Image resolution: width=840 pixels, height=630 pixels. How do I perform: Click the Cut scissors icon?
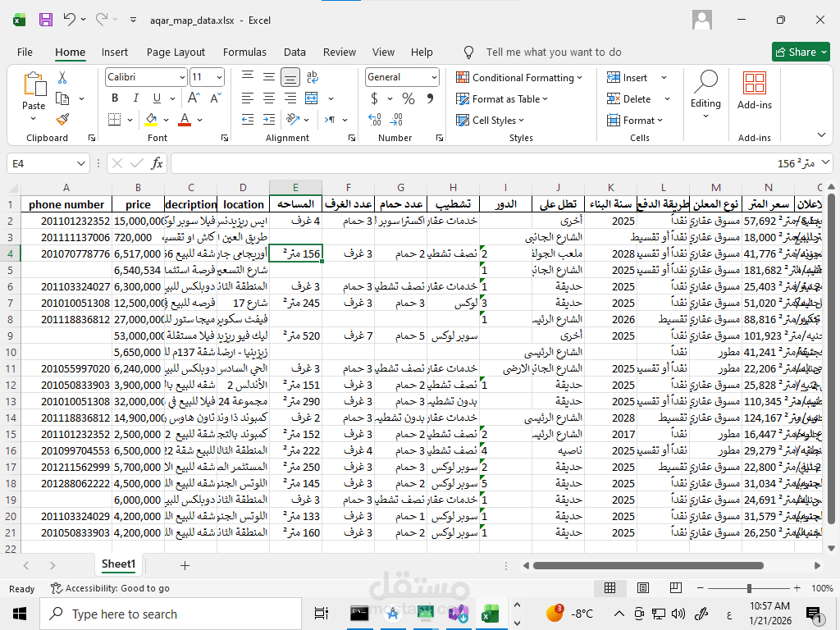tap(62, 78)
